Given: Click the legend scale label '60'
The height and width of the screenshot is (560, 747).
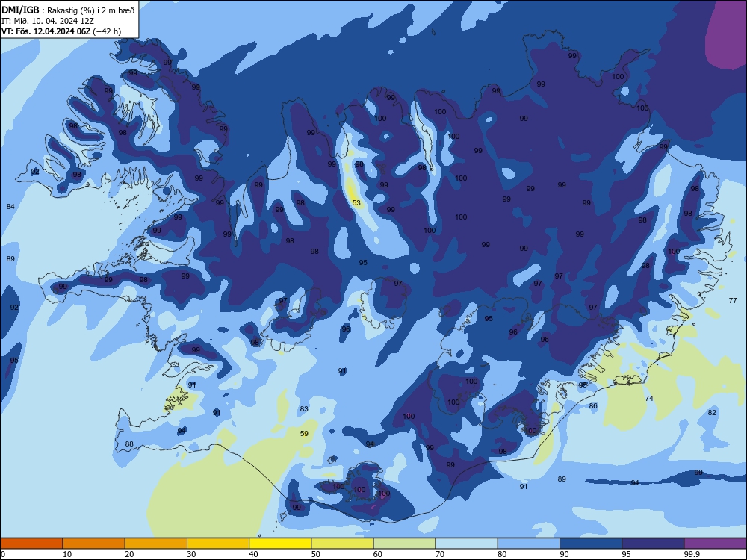Looking at the screenshot, I should (378, 554).
